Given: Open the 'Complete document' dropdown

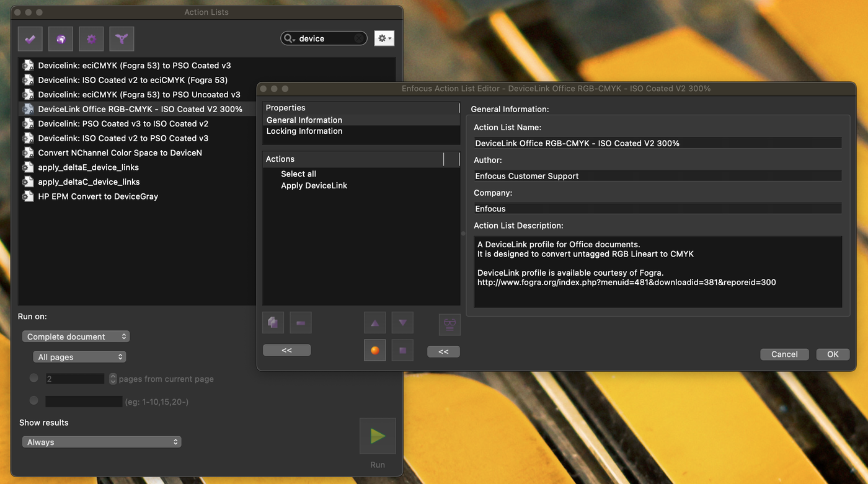Looking at the screenshot, I should (76, 337).
